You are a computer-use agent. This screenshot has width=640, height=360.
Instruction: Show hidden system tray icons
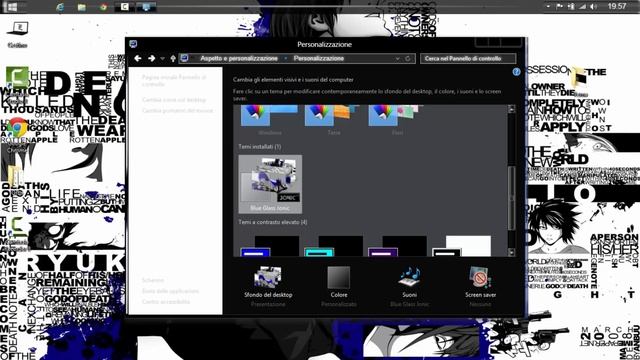tap(548, 7)
